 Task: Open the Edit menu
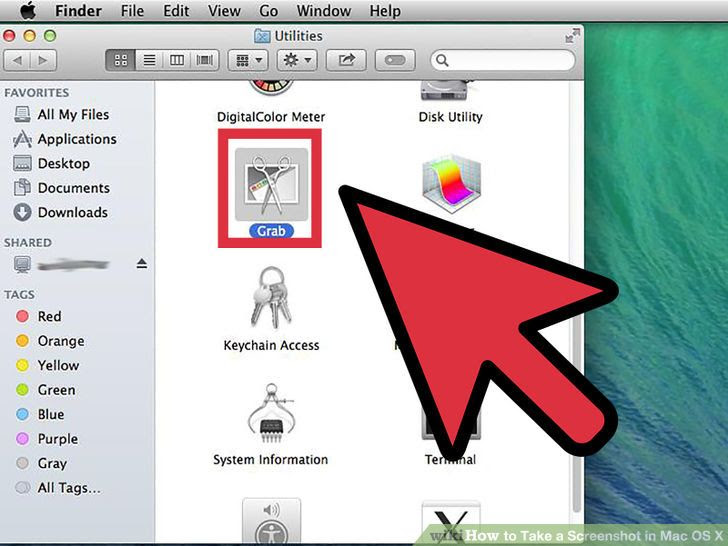[176, 11]
